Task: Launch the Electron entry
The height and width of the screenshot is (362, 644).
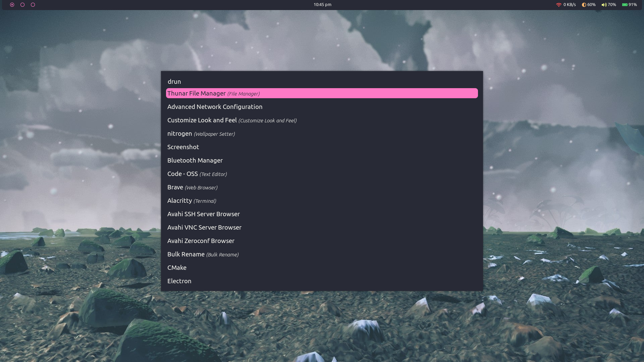Action: coord(179,281)
